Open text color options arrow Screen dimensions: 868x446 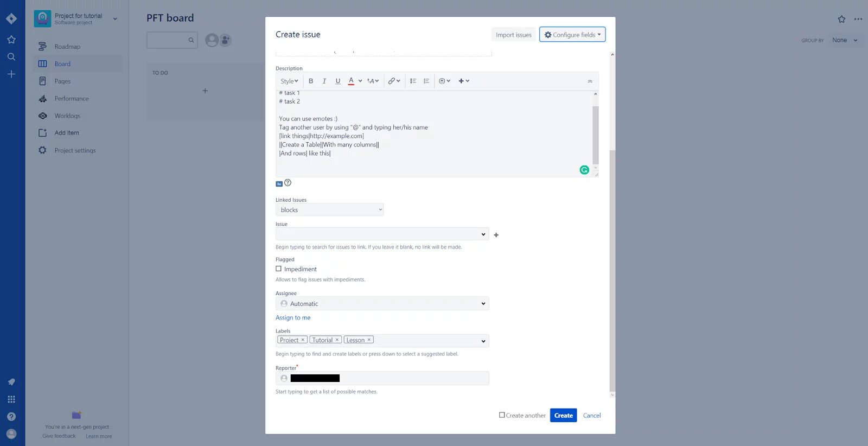360,81
